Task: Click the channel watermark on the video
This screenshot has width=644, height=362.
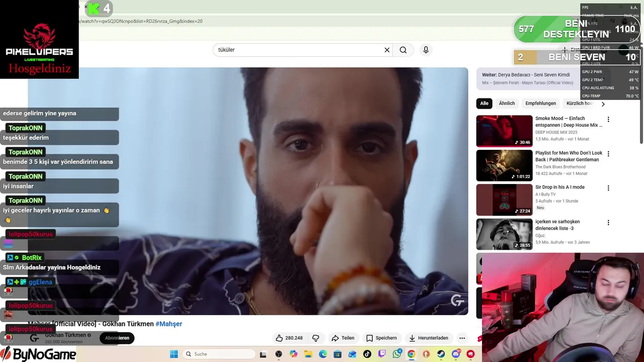Action: [x=457, y=301]
